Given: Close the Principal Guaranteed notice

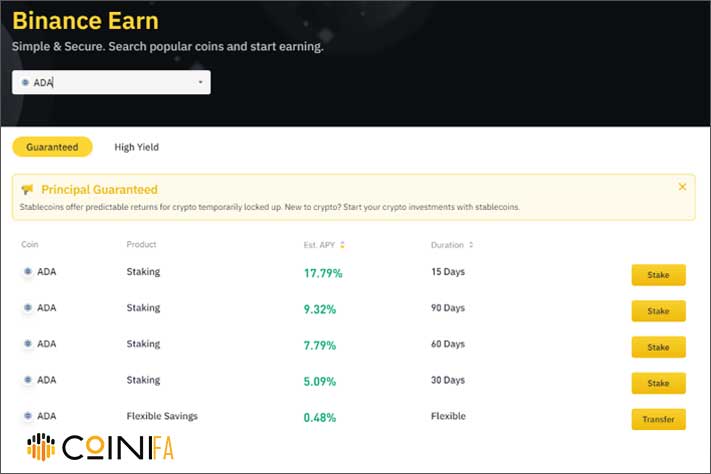Looking at the screenshot, I should click(682, 187).
